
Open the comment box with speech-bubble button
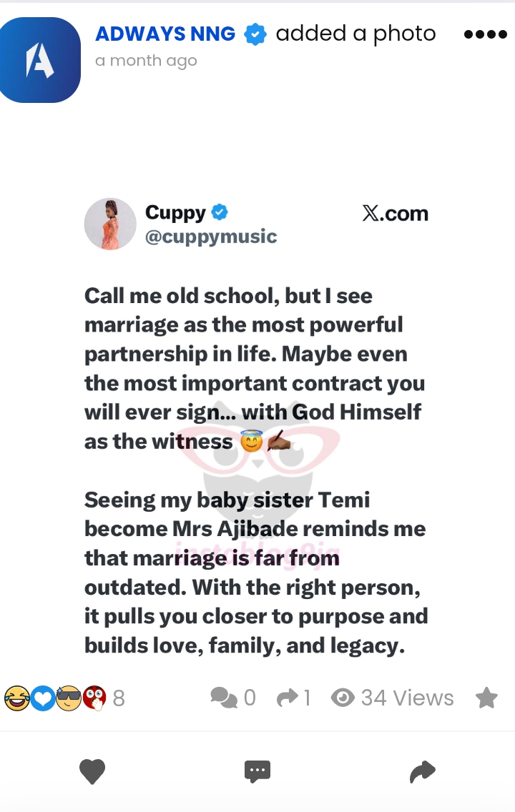(x=257, y=771)
